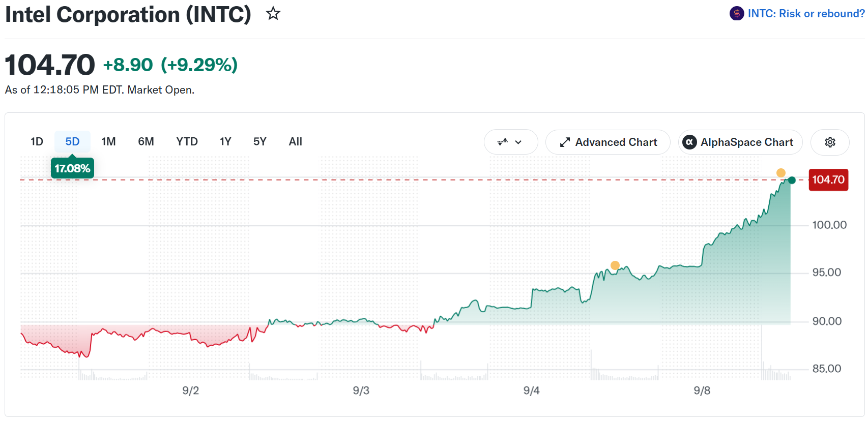Click the expand arrow icon on Advanced Chart

tap(565, 142)
